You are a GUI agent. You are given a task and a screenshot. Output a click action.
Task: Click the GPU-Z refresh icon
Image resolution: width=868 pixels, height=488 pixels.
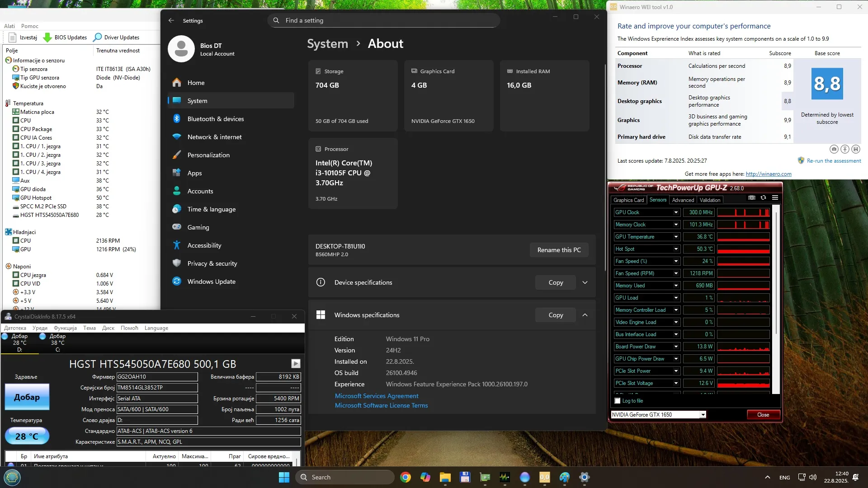pos(763,198)
